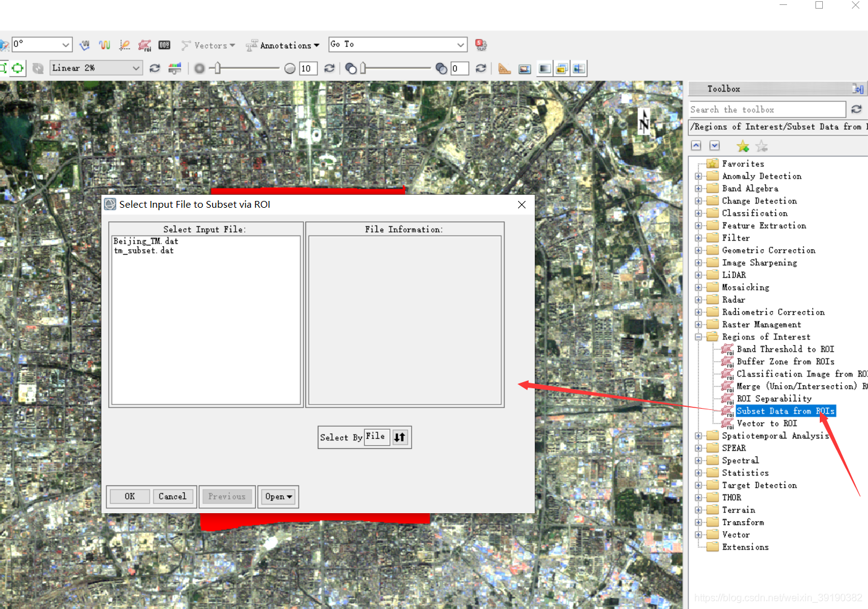Click the sharpen value field showing 10
Image resolution: width=868 pixels, height=609 pixels.
point(308,69)
